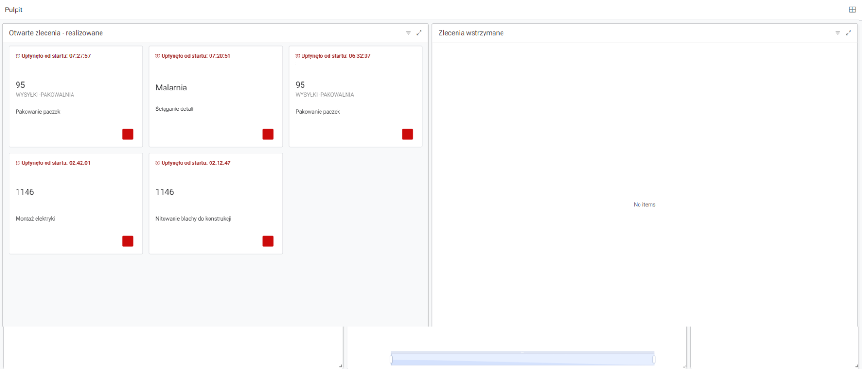This screenshot has height=369, width=868.
Task: Grab the left handle of bottom range slider
Action: click(391, 360)
